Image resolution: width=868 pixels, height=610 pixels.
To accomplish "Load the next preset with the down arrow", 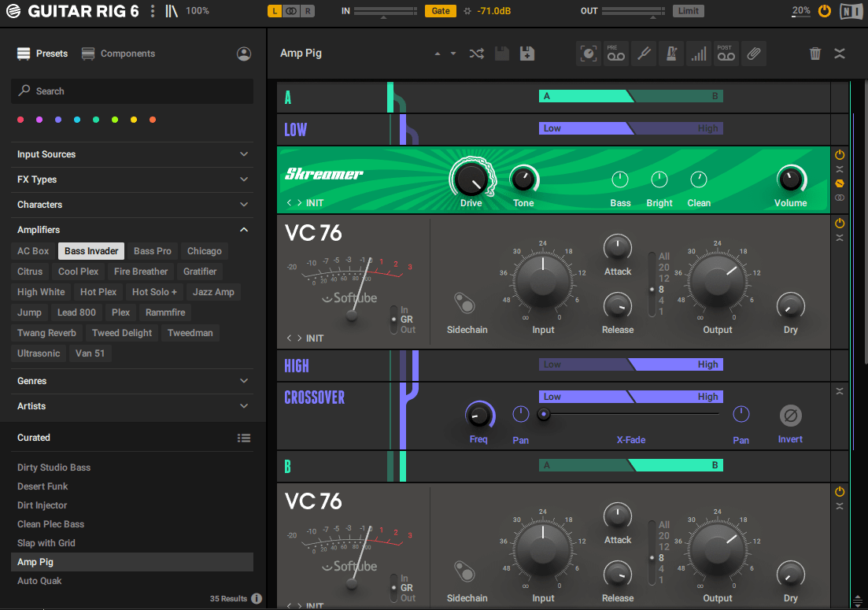I will [x=453, y=54].
